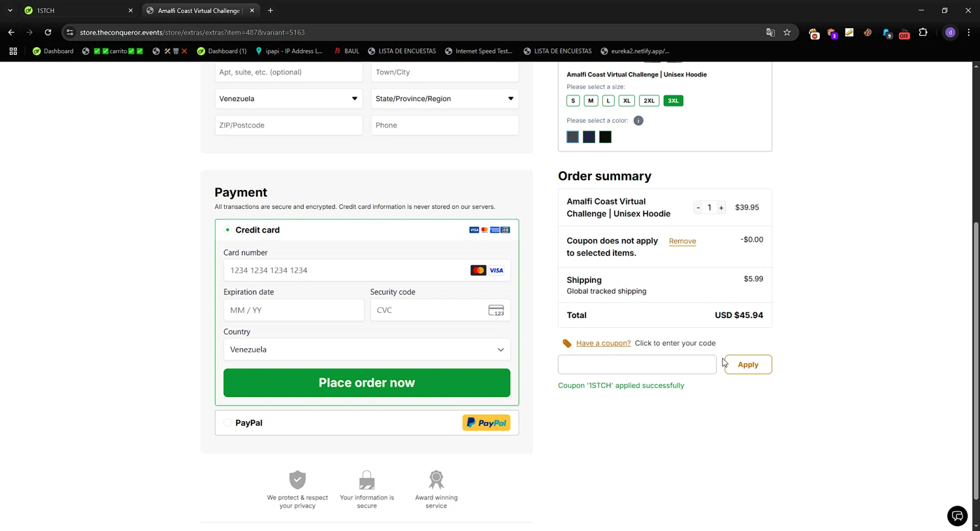Click the Have a coupon? link
Screen dimensions: 980x531
pyautogui.click(x=603, y=343)
